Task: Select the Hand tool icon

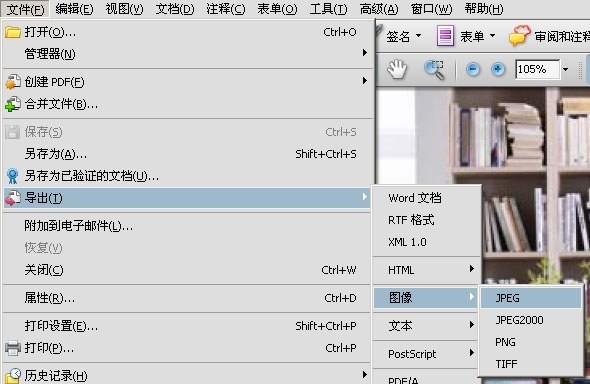Action: point(397,70)
